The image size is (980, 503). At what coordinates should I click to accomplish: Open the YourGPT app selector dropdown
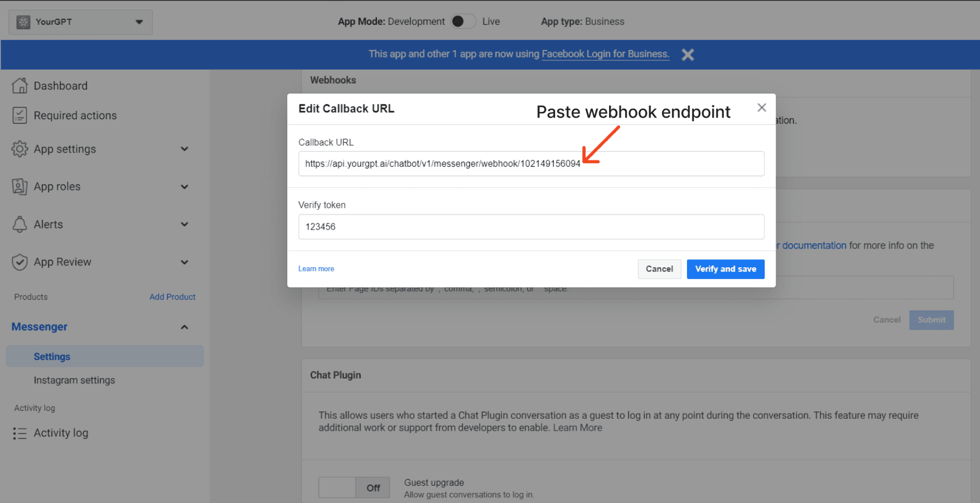[x=140, y=22]
